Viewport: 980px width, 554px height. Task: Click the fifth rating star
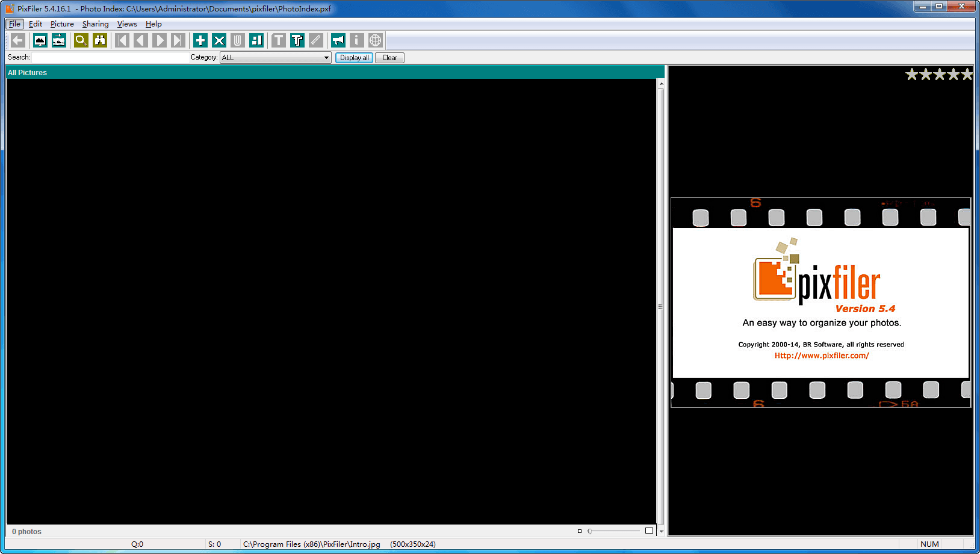pos(967,74)
